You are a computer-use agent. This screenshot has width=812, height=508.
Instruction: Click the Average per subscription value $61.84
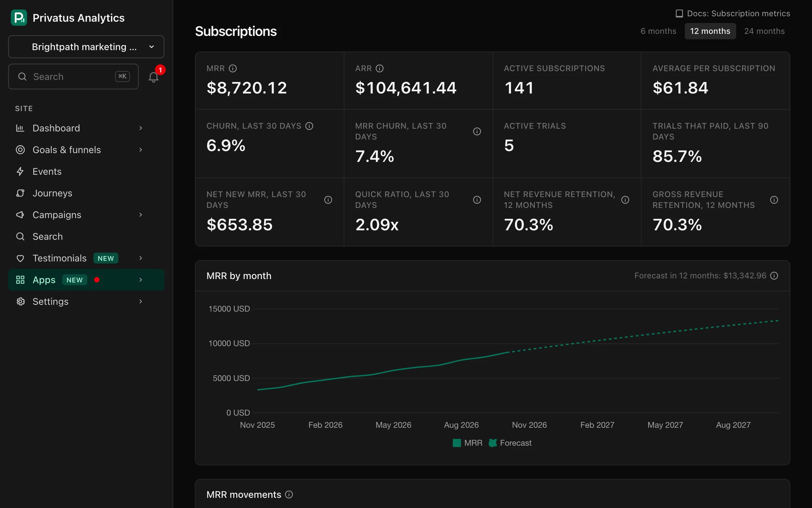pyautogui.click(x=680, y=88)
